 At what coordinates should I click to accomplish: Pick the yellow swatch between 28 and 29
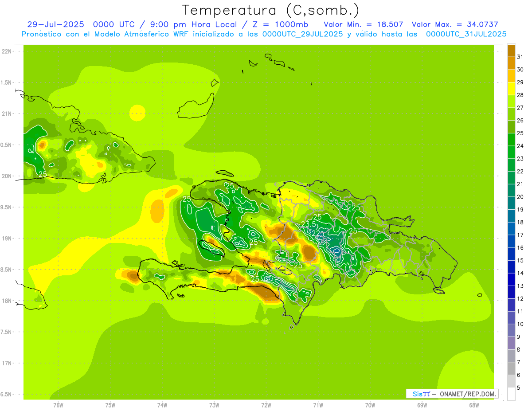(511, 89)
